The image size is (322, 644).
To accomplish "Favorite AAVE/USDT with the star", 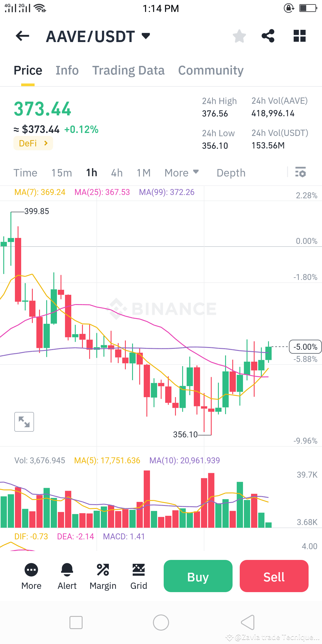I will click(239, 36).
